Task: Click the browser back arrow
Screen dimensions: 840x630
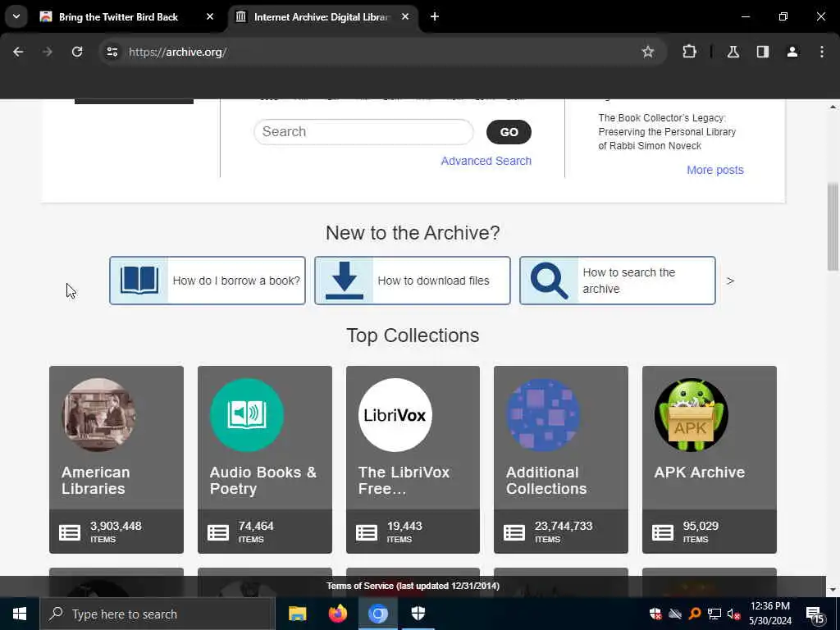Action: tap(18, 52)
